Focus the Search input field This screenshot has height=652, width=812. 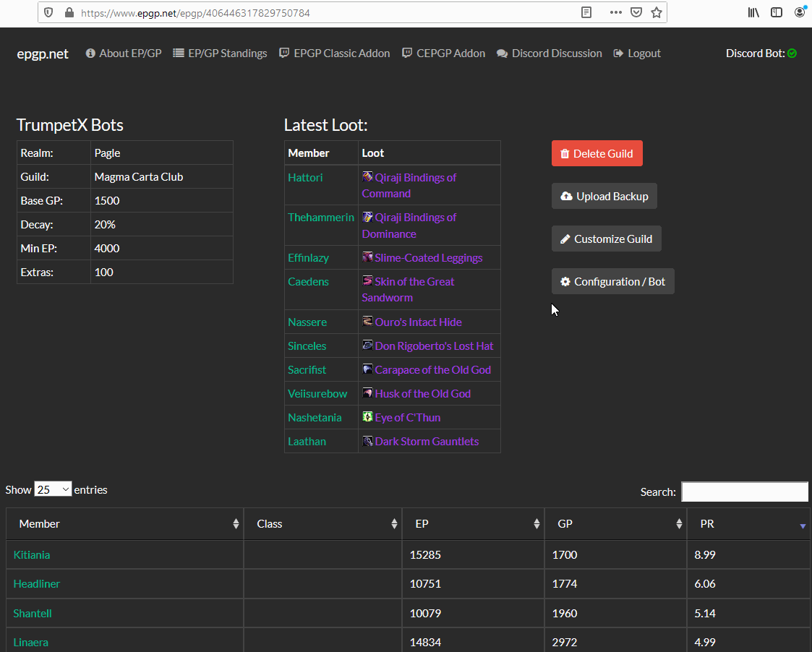pyautogui.click(x=744, y=492)
